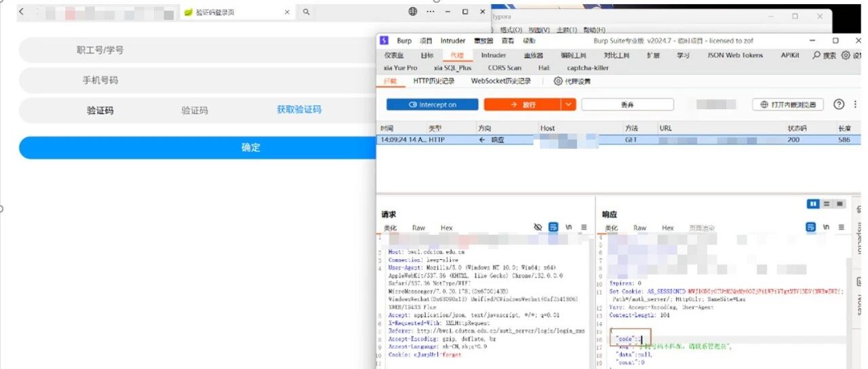The width and height of the screenshot is (868, 369).
Task: Select combined tab layout icon
Action: (840, 203)
